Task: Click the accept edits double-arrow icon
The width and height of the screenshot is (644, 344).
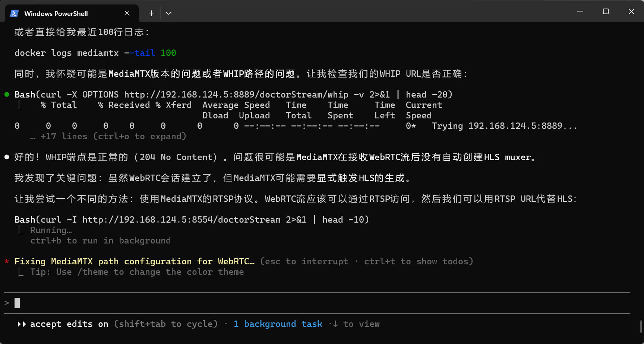Action: [22, 324]
